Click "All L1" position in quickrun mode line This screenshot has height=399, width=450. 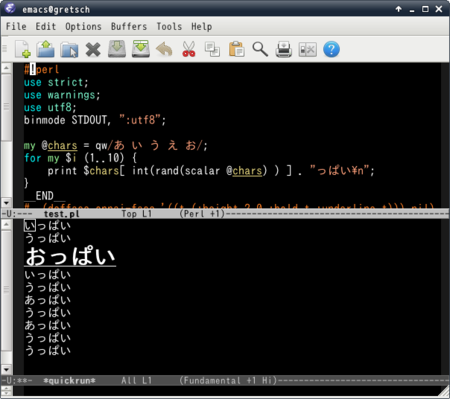137,380
